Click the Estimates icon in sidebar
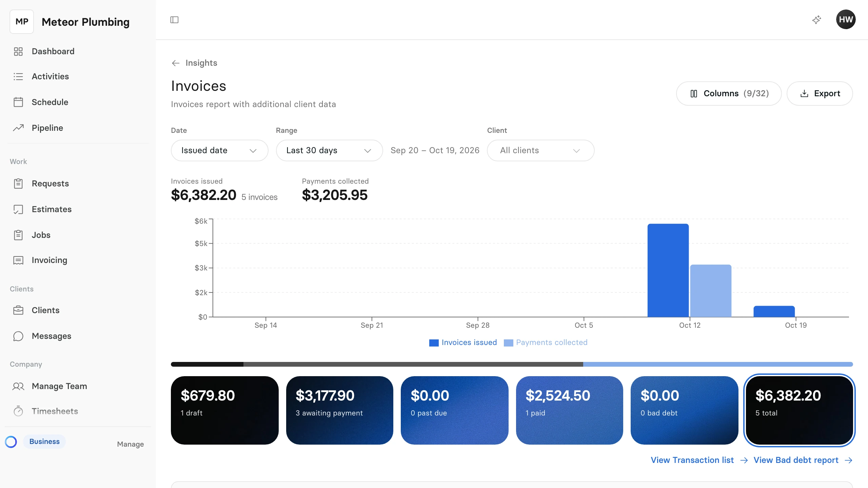The height and width of the screenshot is (488, 868). coord(18,209)
